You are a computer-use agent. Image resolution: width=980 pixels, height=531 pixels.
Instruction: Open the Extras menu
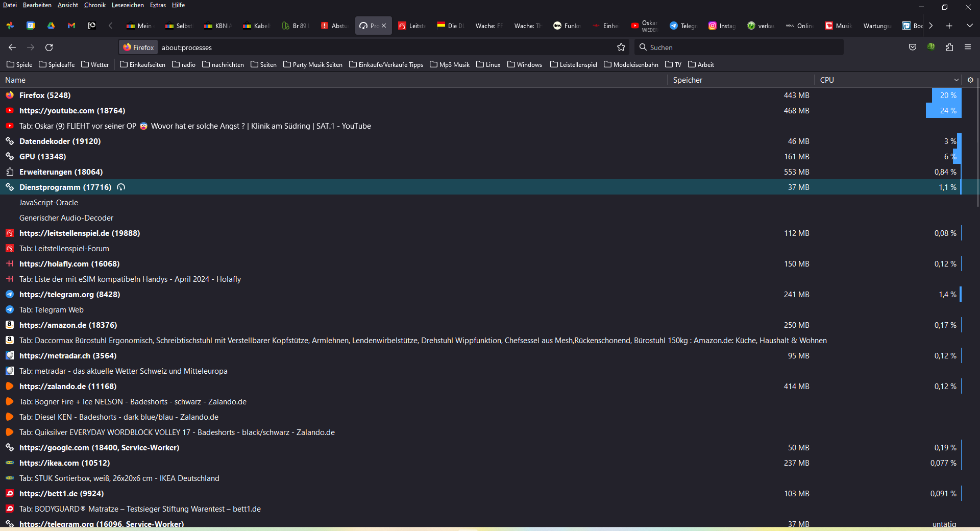[x=158, y=5]
